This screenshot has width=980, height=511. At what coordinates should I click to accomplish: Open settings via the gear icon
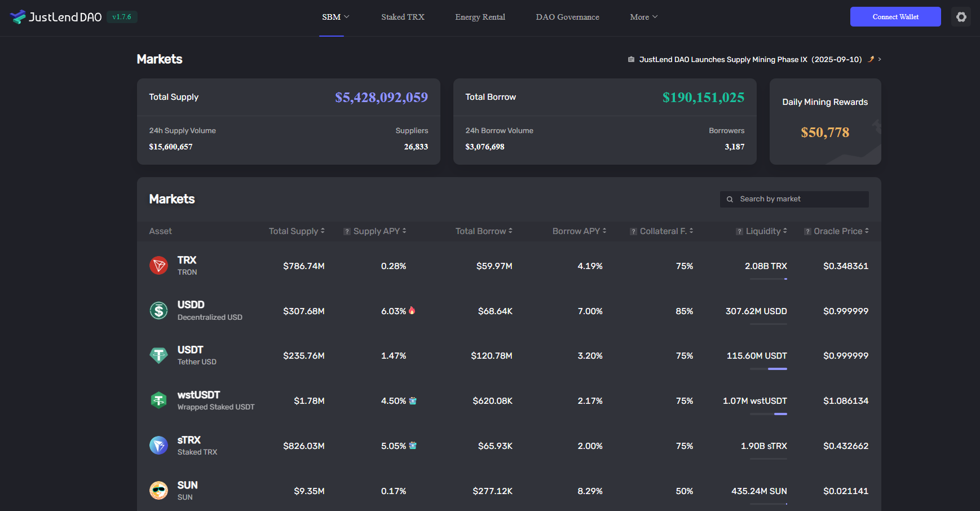coord(961,17)
